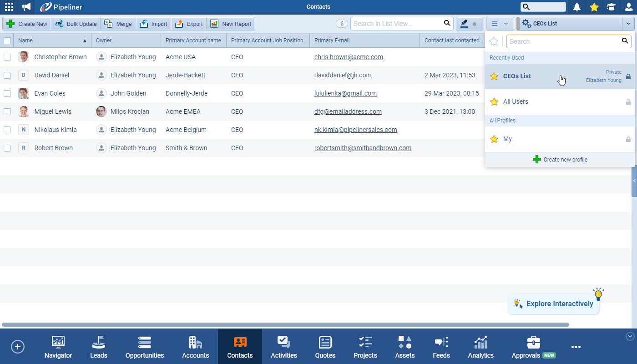Viewport: 637px width, 364px height.
Task: Open the apps grid menu icon
Action: click(9, 7)
